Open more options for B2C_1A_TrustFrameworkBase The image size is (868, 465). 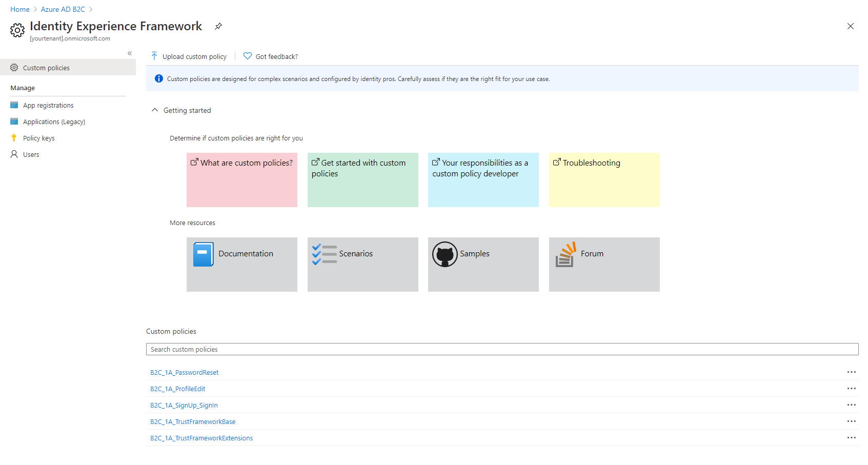pyautogui.click(x=852, y=421)
